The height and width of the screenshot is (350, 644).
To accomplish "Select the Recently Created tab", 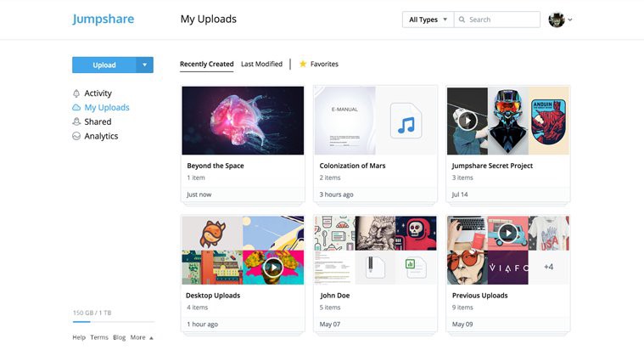I will coord(206,65).
